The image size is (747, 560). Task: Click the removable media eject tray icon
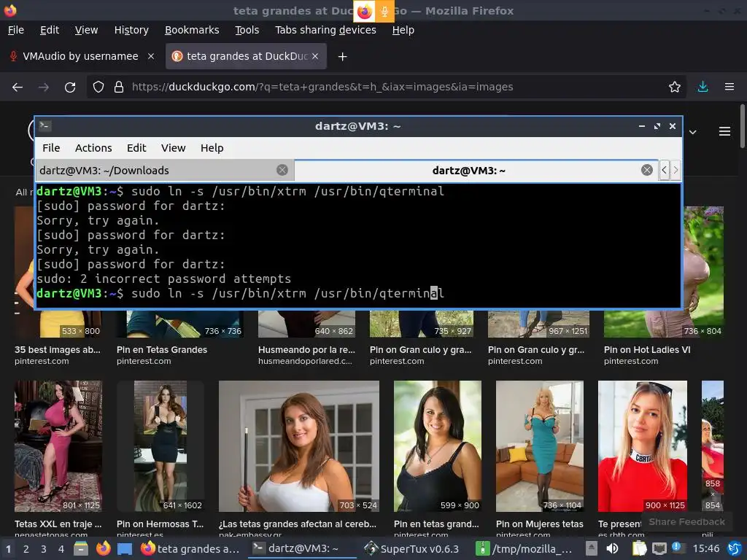tap(591, 548)
